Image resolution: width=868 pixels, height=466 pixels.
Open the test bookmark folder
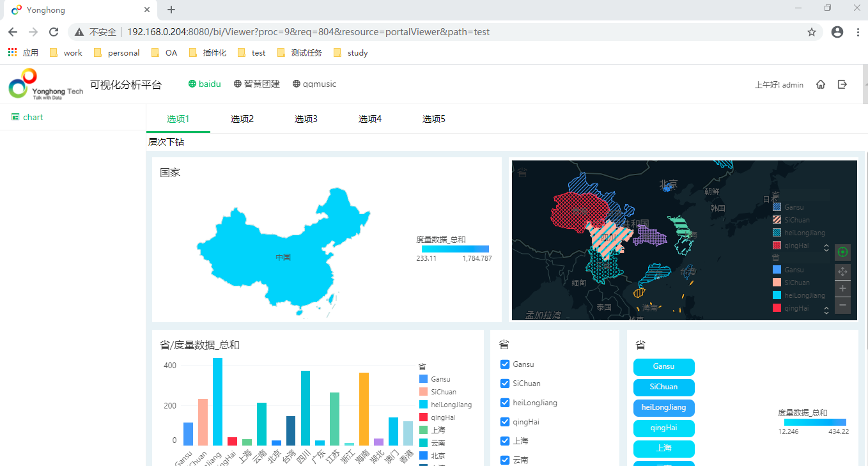pyautogui.click(x=251, y=53)
